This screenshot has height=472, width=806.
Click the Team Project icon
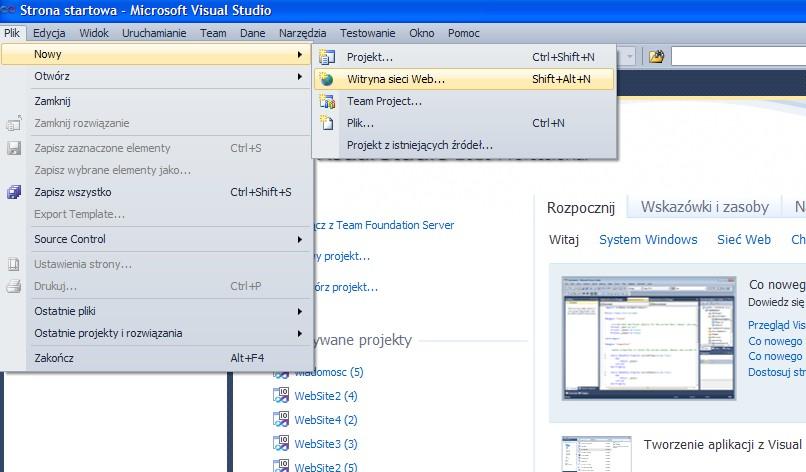click(x=327, y=101)
